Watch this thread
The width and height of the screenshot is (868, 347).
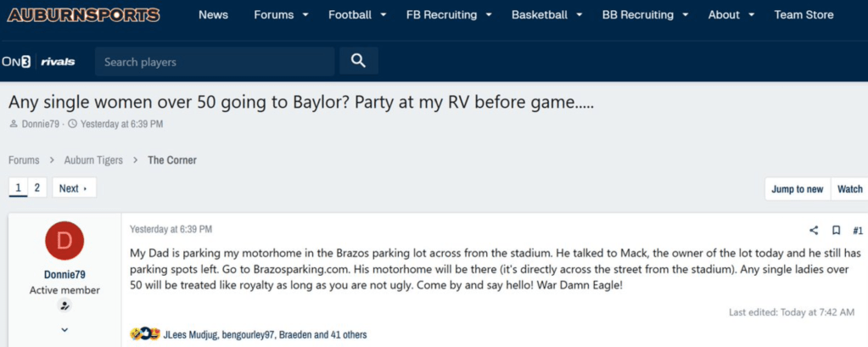pyautogui.click(x=849, y=188)
